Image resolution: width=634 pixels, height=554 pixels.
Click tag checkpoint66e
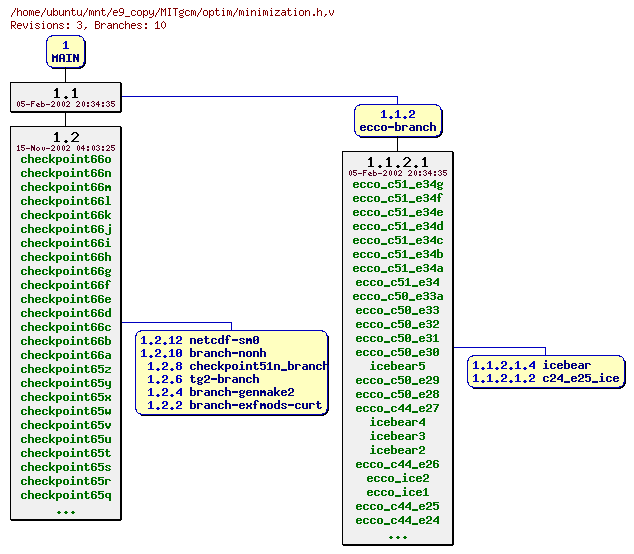coord(66,299)
